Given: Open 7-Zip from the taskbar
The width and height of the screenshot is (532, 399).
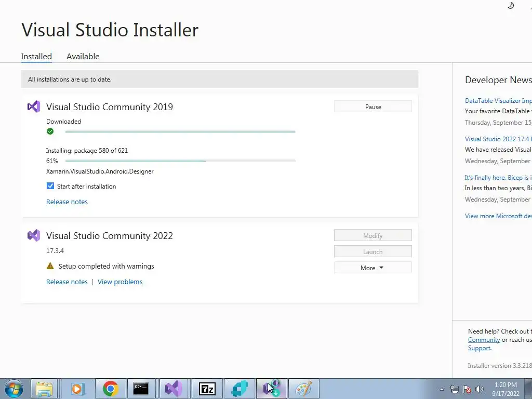Looking at the screenshot, I should pos(207,389).
